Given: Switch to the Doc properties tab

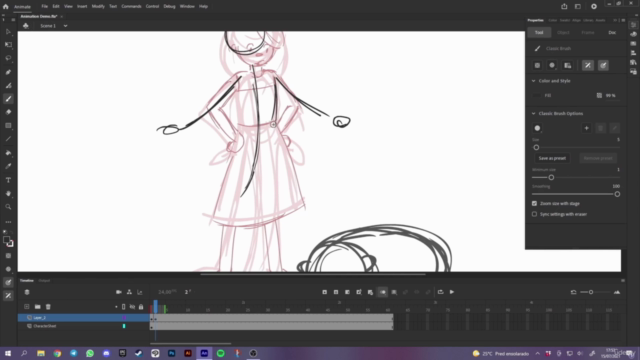Looking at the screenshot, I should (x=612, y=32).
